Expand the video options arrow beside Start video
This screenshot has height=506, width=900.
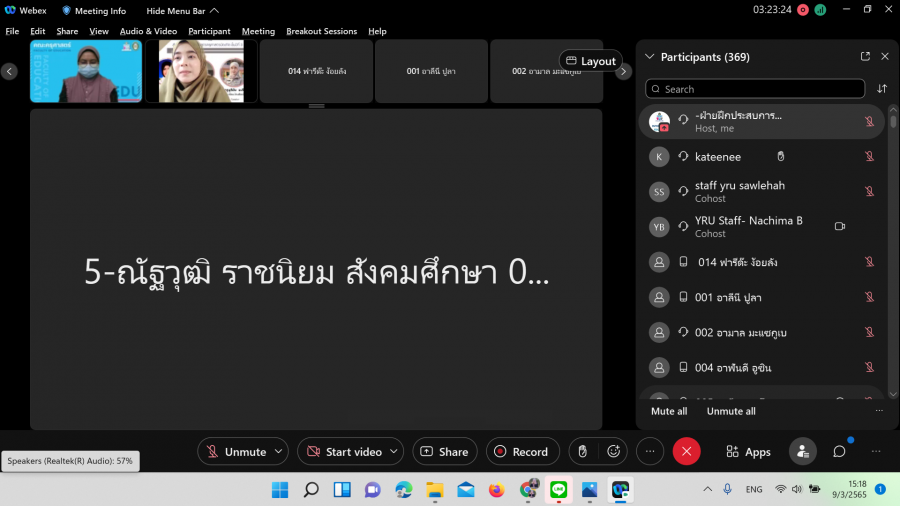point(394,452)
